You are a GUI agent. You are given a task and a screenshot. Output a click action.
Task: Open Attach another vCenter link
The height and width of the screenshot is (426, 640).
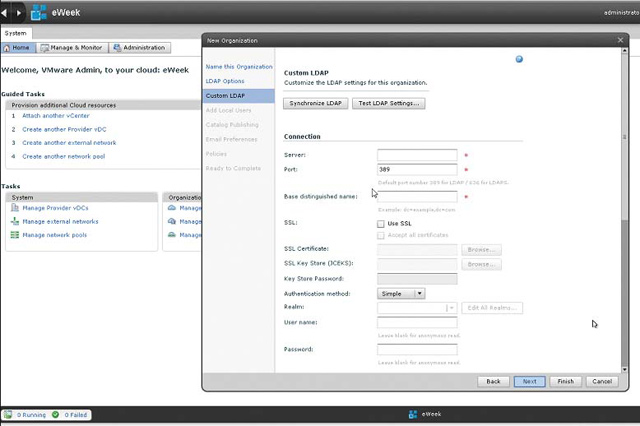pyautogui.click(x=56, y=116)
